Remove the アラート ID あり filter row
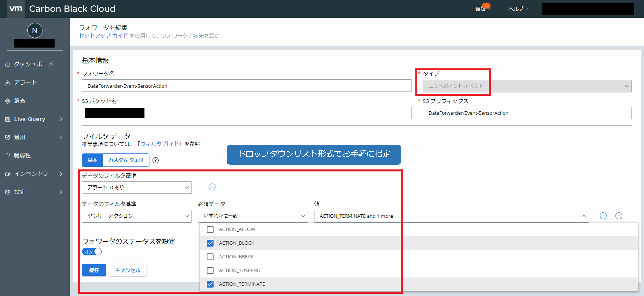Image resolution: width=644 pixels, height=296 pixels. coord(212,187)
